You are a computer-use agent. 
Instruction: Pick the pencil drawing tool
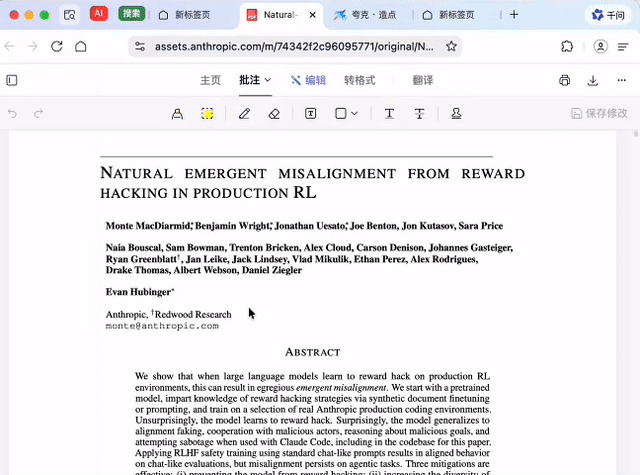click(244, 114)
